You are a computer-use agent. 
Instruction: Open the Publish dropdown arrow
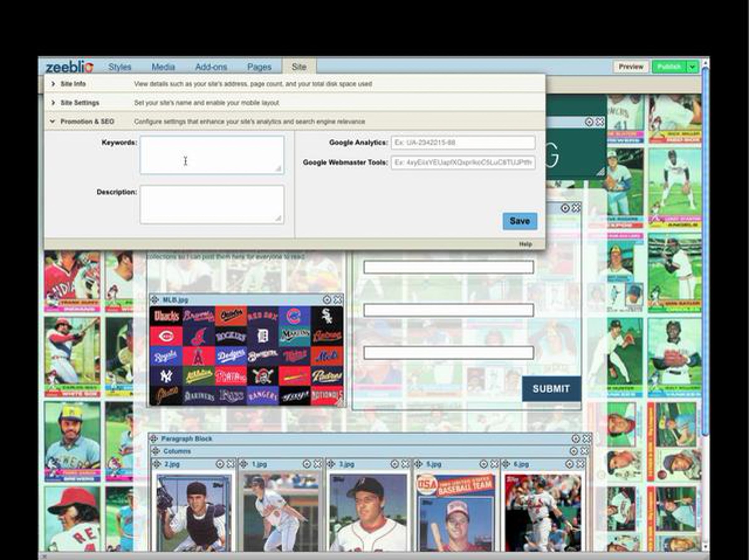pyautogui.click(x=693, y=67)
